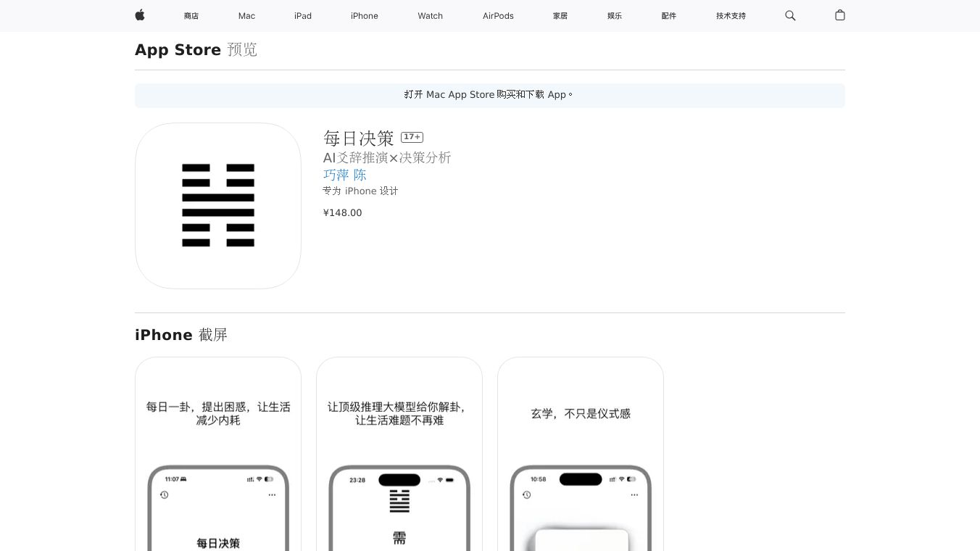Open the search magnifier icon
The width and height of the screenshot is (980, 551).
[790, 15]
